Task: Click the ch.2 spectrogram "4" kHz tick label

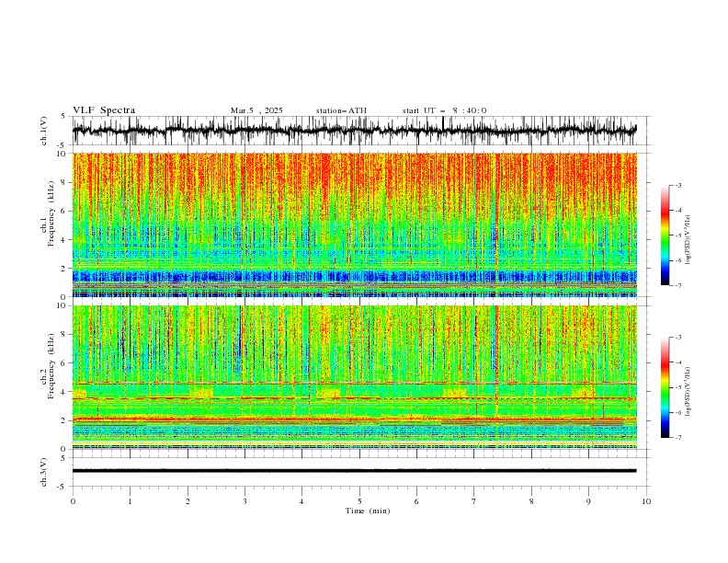Action: click(x=64, y=392)
